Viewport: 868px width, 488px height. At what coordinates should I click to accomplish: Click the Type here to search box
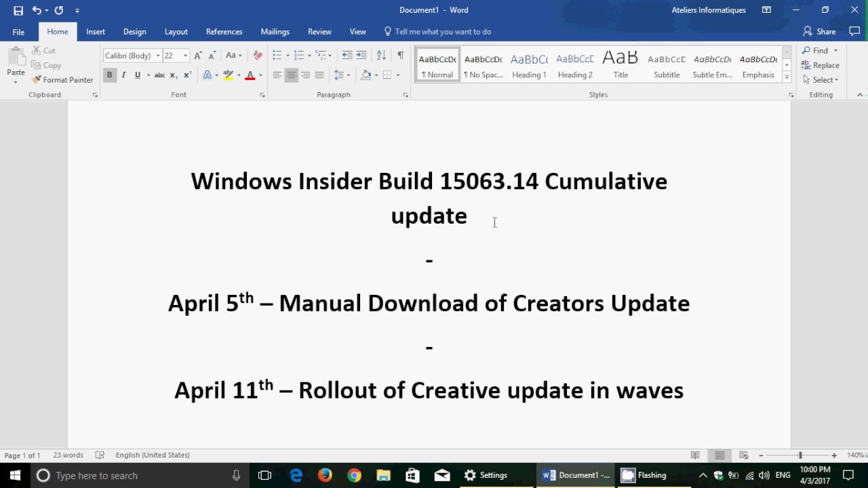139,475
